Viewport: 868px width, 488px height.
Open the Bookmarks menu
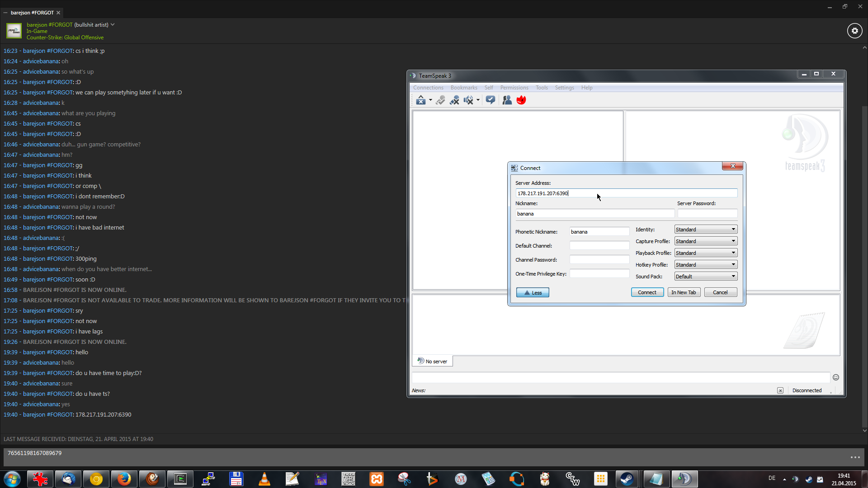click(464, 88)
